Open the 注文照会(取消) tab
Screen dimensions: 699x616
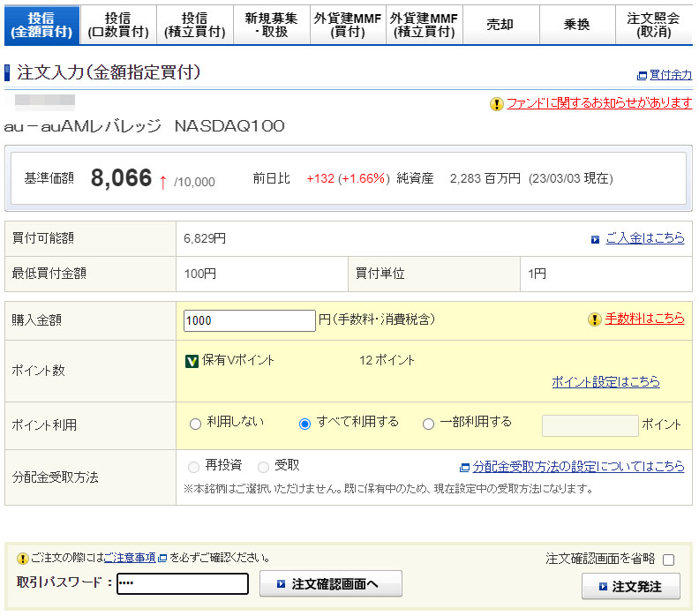[654, 26]
